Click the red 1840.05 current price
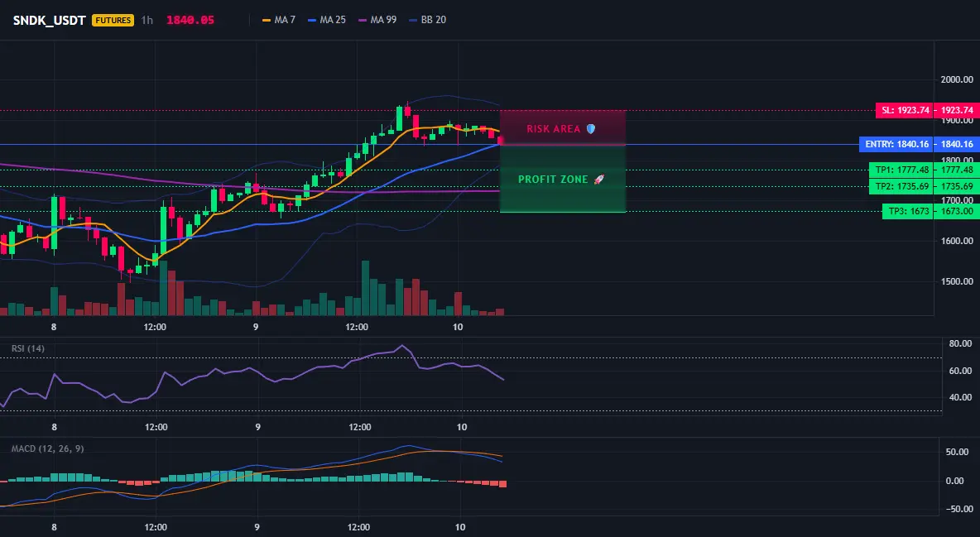Viewport: 980px width, 537px height. pos(190,20)
